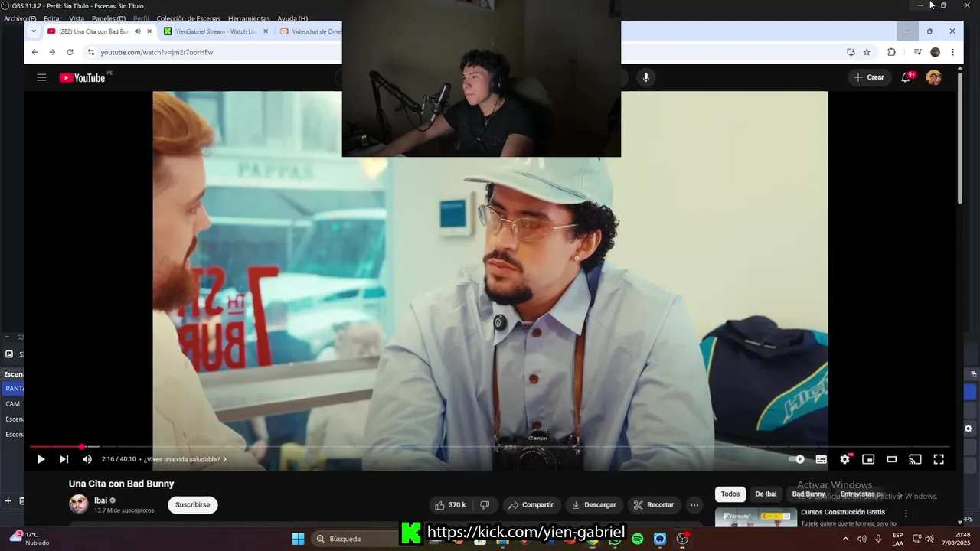This screenshot has height=551, width=980.
Task: Select the Todos filter chip
Action: pyautogui.click(x=730, y=494)
